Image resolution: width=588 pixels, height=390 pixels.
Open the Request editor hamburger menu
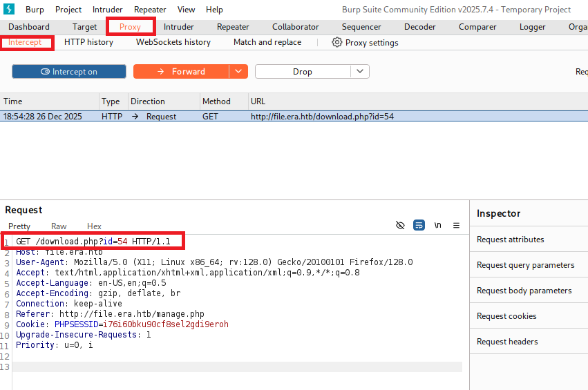click(x=456, y=225)
